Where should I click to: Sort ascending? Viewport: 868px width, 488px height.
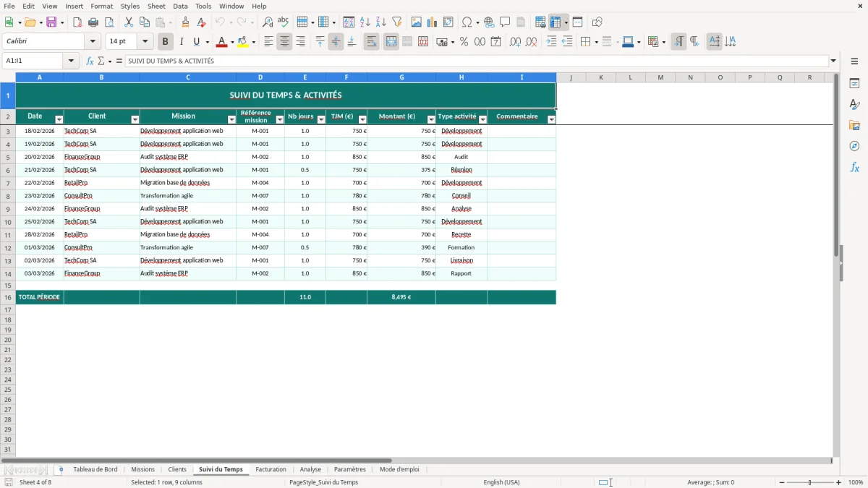click(365, 22)
